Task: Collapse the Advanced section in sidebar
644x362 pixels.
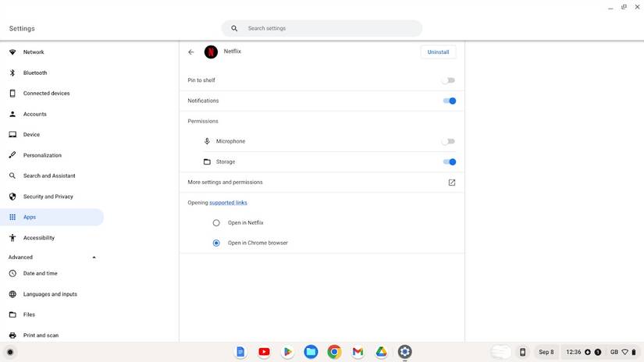Action: tap(94, 257)
